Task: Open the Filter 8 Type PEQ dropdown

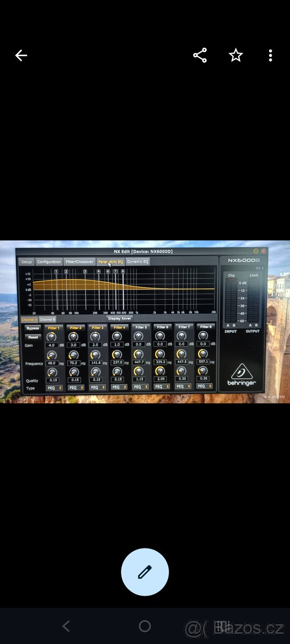Action: (205, 386)
